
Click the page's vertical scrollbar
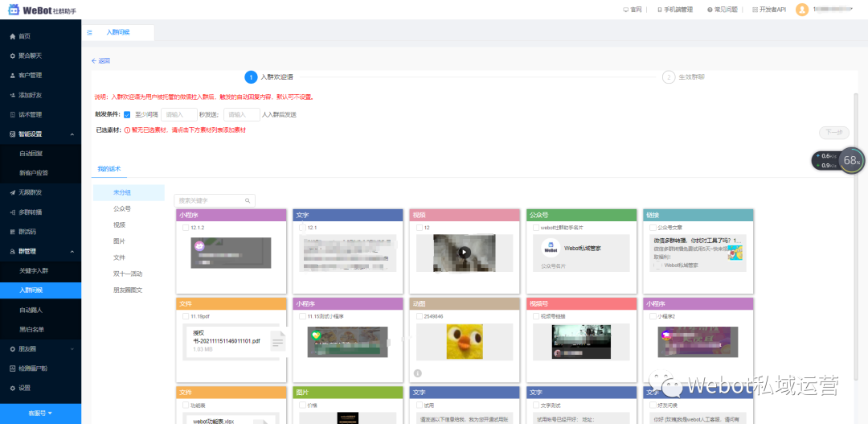(x=855, y=236)
